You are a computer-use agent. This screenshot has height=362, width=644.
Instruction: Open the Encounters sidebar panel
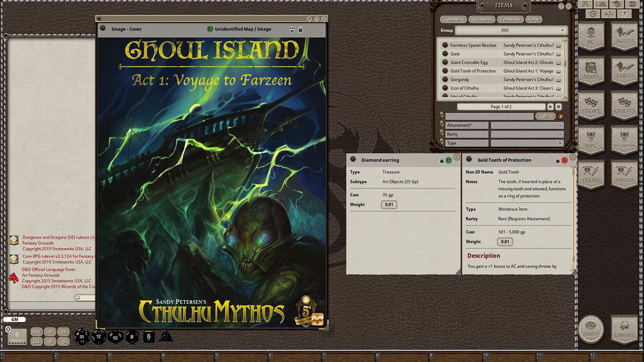pyautogui.click(x=624, y=139)
